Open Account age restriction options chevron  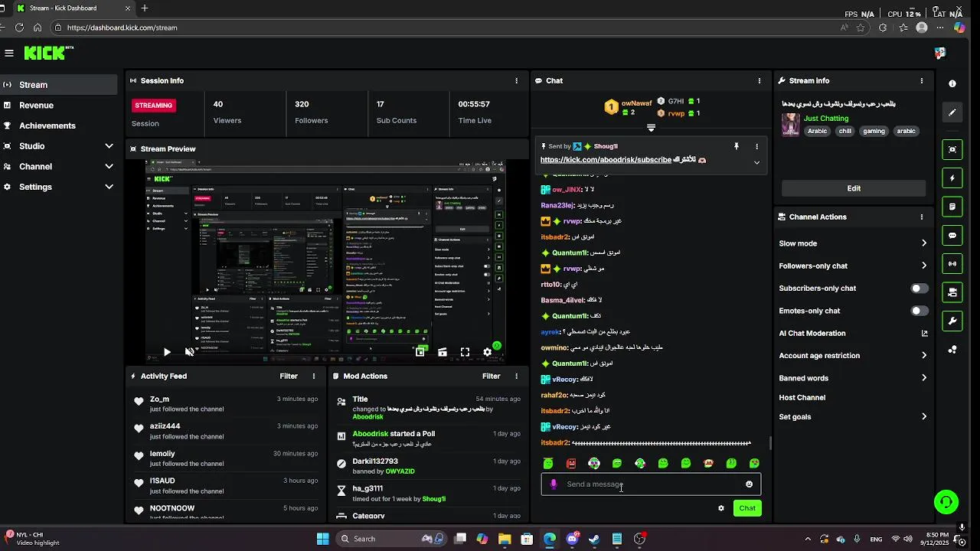click(x=924, y=355)
